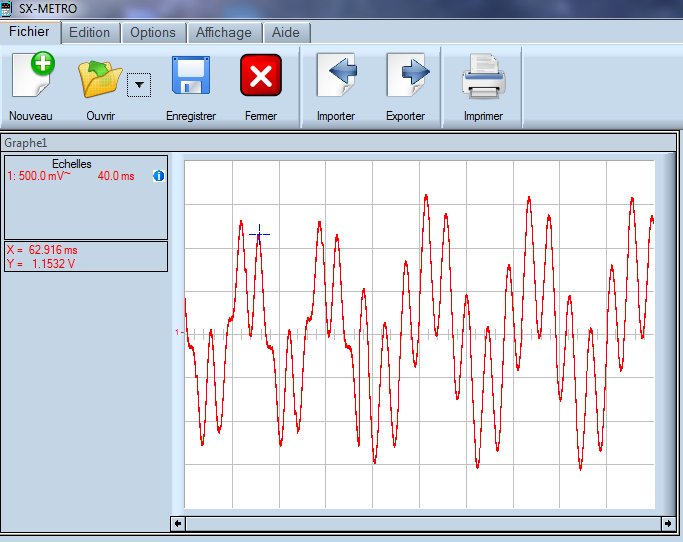Click the blue info icon in Echelles
Screen dimensions: 683x542
[x=159, y=176]
